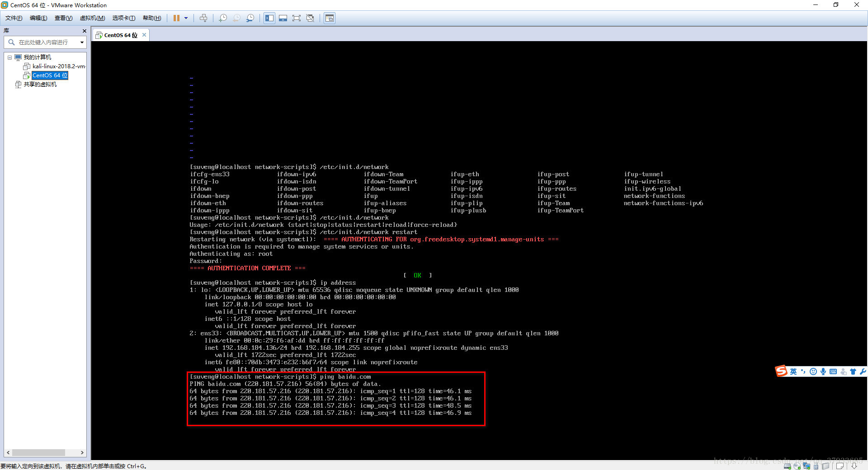Click the status bar down arrow icon
Viewport: 868px width, 470px height.
pos(854,466)
